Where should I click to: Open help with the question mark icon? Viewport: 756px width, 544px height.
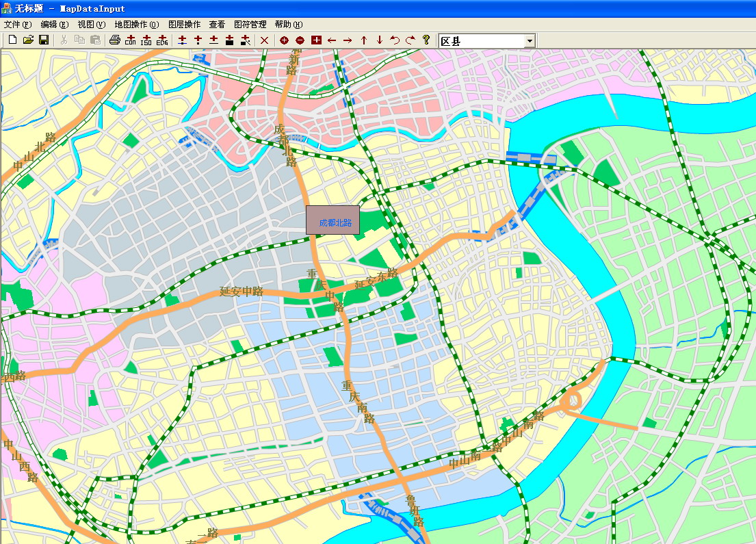pyautogui.click(x=426, y=40)
